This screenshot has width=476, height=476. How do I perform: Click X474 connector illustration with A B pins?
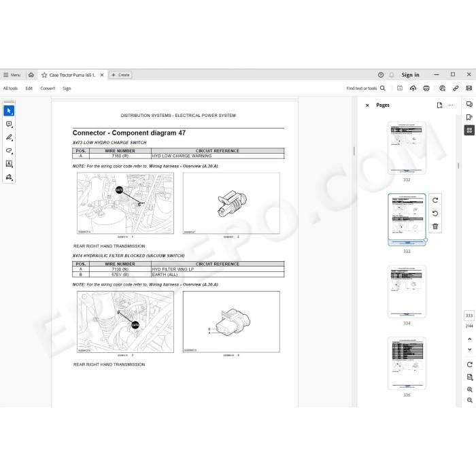point(231,322)
